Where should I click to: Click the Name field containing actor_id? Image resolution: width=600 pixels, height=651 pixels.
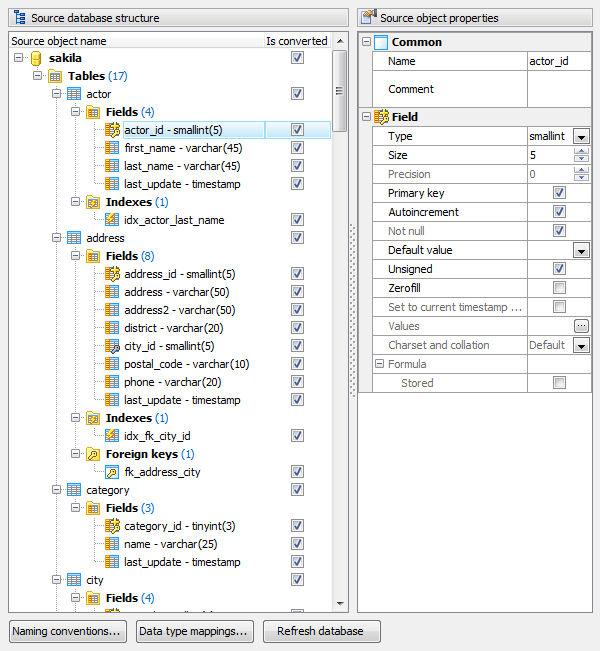click(x=558, y=61)
